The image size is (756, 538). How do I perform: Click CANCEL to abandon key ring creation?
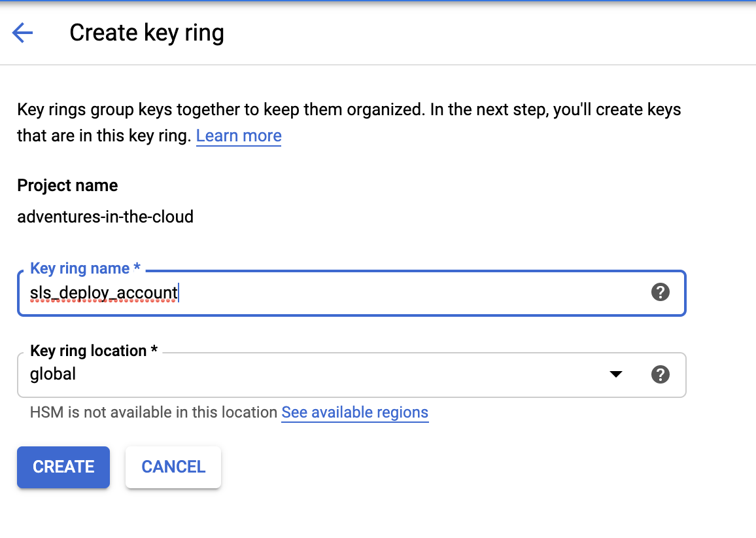click(x=173, y=467)
